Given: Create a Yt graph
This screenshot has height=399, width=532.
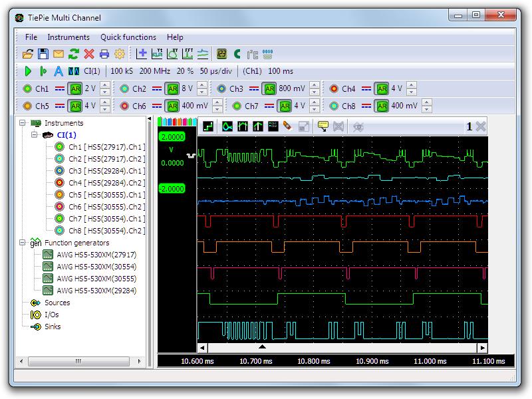Looking at the screenshot, I should click(157, 54).
